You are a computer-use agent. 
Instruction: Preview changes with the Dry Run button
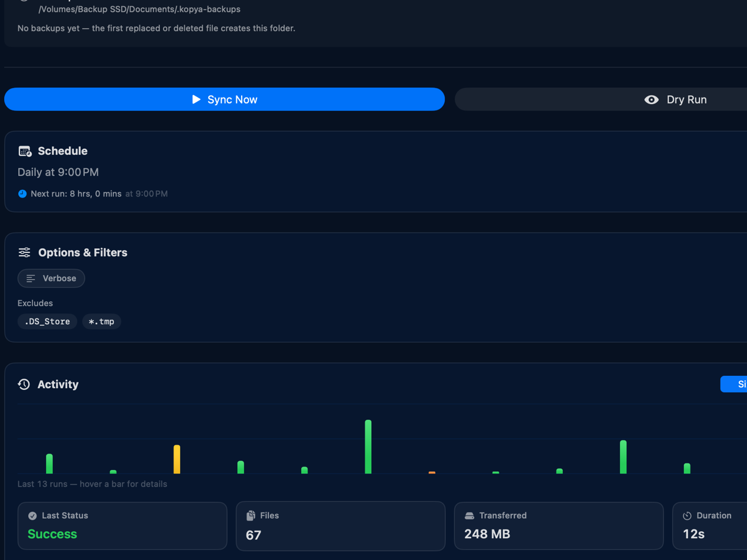coord(601,99)
